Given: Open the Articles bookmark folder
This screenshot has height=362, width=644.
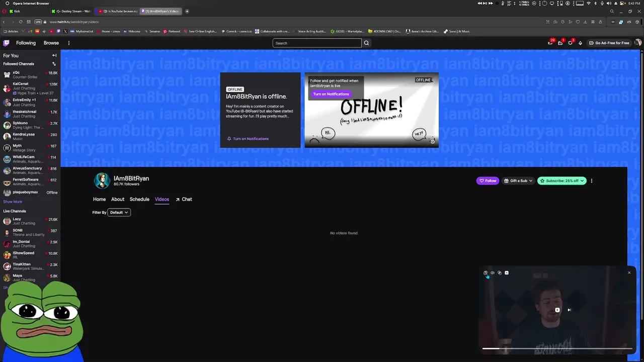Looking at the screenshot, I should tap(11, 31).
